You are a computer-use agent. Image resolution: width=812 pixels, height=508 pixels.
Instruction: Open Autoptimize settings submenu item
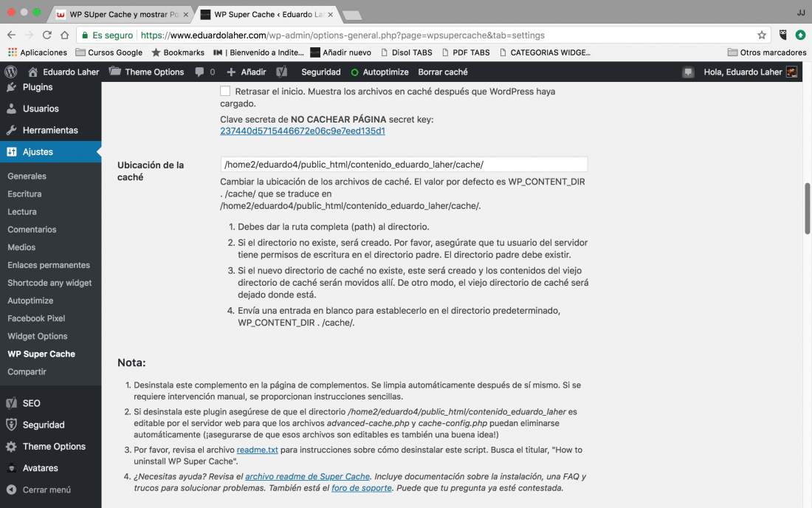click(30, 301)
